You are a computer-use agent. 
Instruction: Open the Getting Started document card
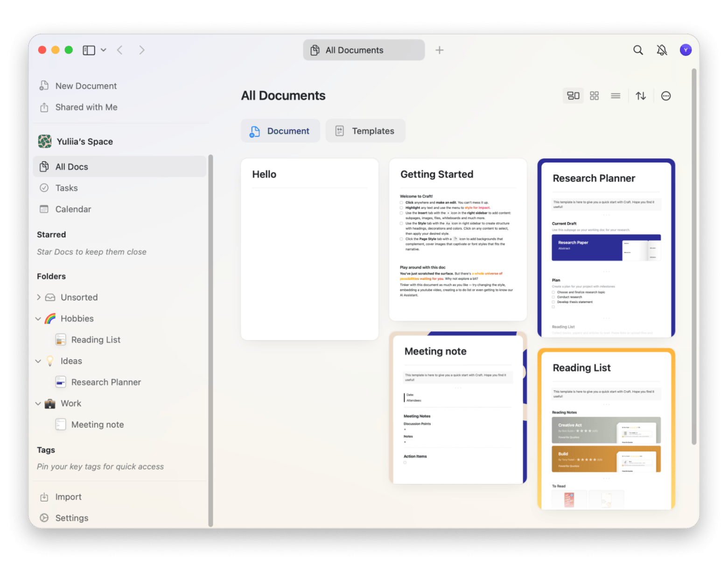[458, 240]
